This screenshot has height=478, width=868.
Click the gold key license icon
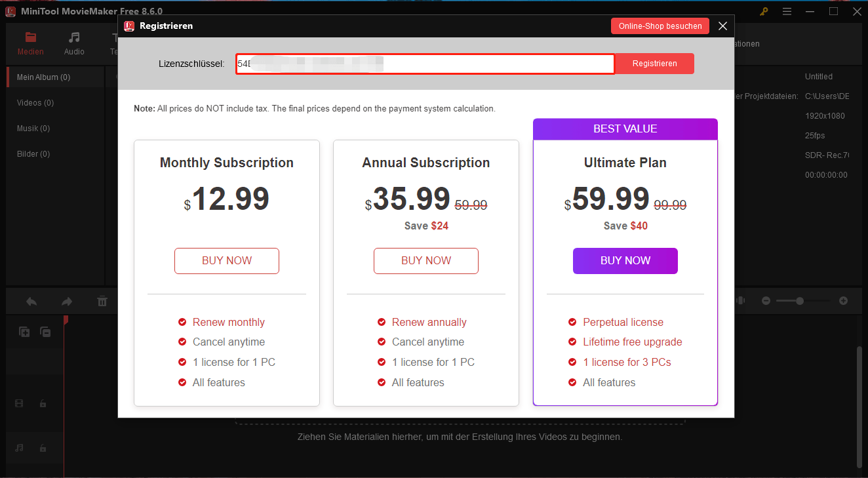point(764,11)
